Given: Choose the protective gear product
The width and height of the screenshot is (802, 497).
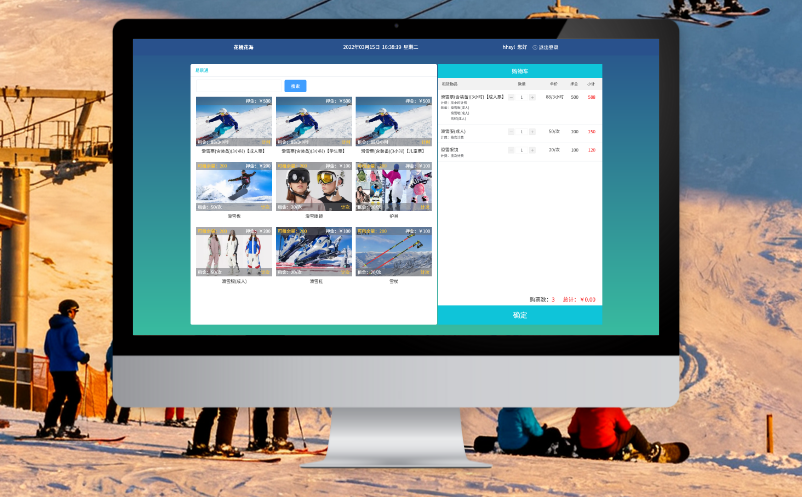Looking at the screenshot, I should (394, 186).
